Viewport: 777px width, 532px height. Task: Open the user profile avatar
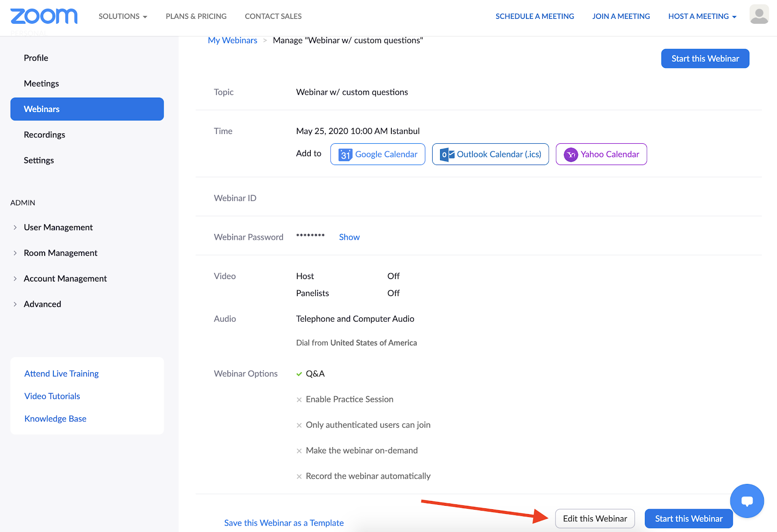[x=759, y=15]
